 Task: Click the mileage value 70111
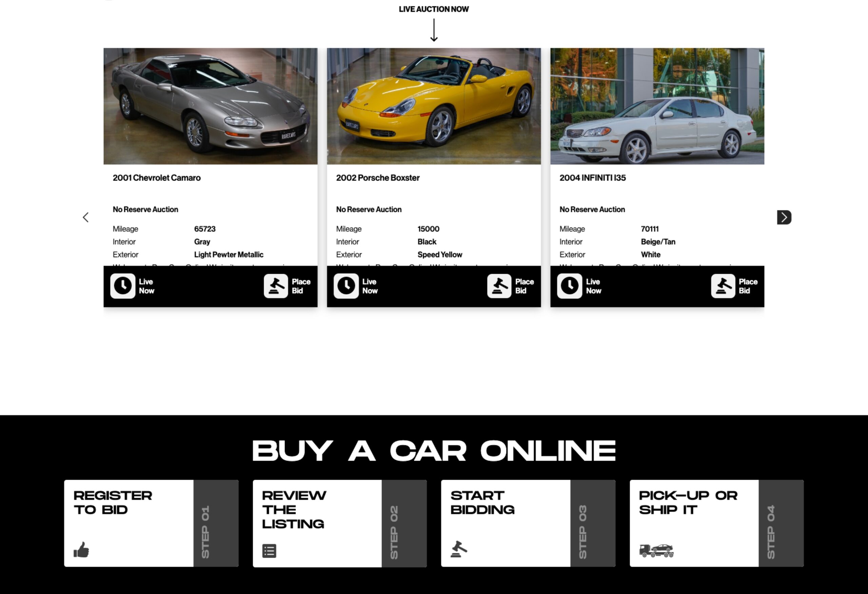650,229
